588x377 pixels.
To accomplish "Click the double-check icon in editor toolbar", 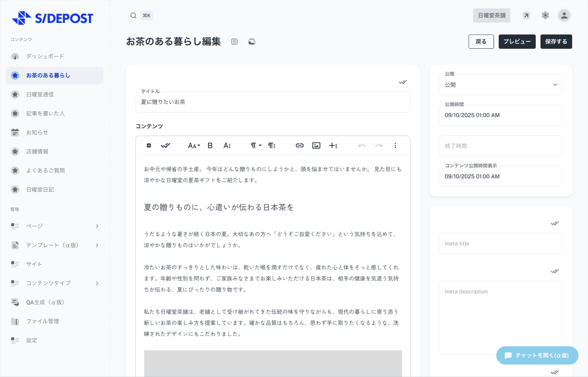I will point(165,145).
